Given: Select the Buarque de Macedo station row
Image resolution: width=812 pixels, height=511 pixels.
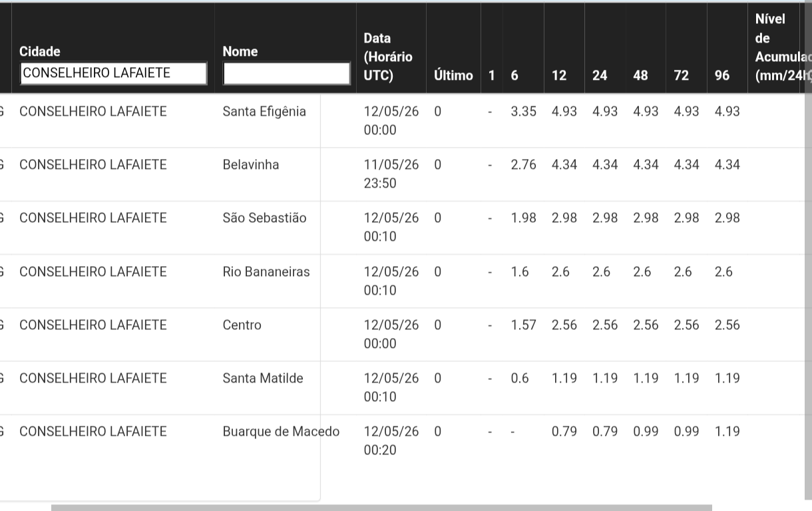Looking at the screenshot, I should 406,441.
